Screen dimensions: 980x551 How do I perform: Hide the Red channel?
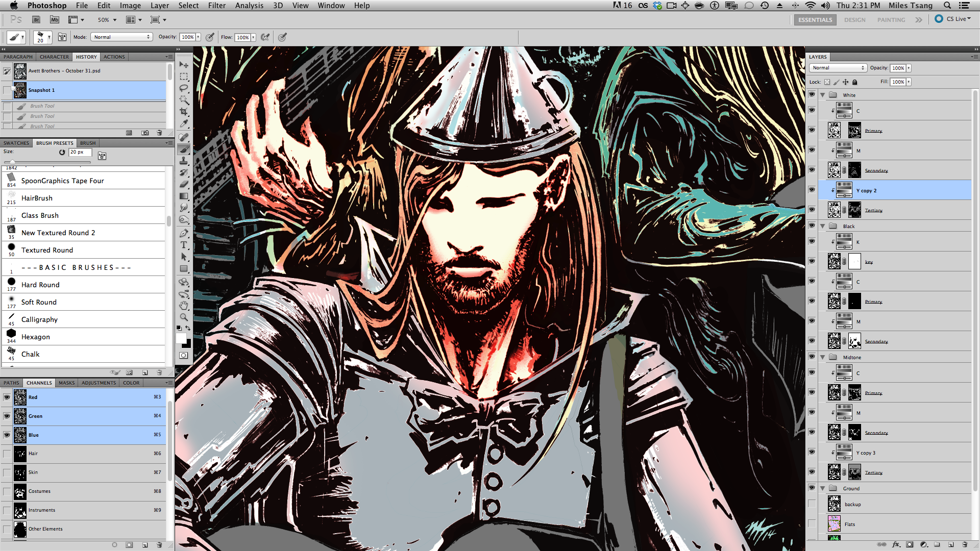click(x=7, y=397)
